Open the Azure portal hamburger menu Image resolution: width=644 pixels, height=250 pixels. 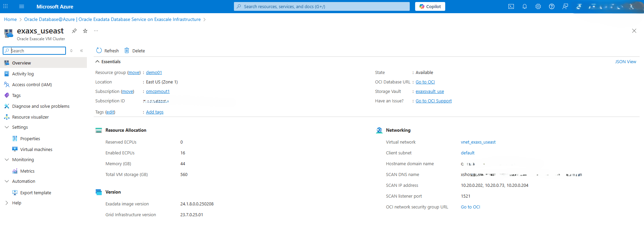pyautogui.click(x=22, y=6)
